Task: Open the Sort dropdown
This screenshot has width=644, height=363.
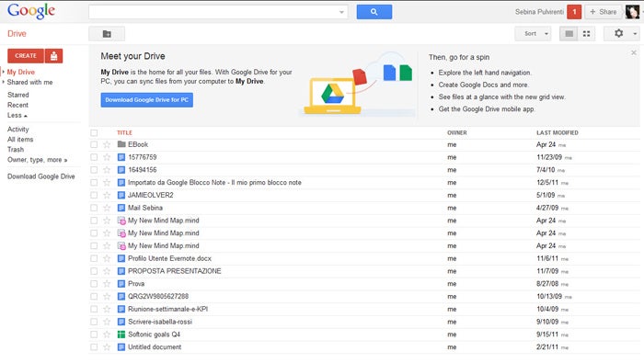Action: (x=533, y=34)
